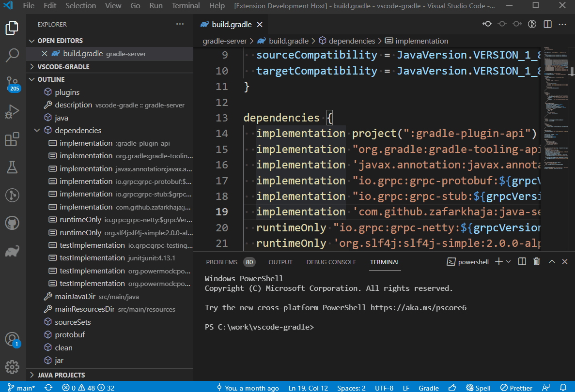The height and width of the screenshot is (392, 575).
Task: Open the Help menu
Action: [217, 6]
